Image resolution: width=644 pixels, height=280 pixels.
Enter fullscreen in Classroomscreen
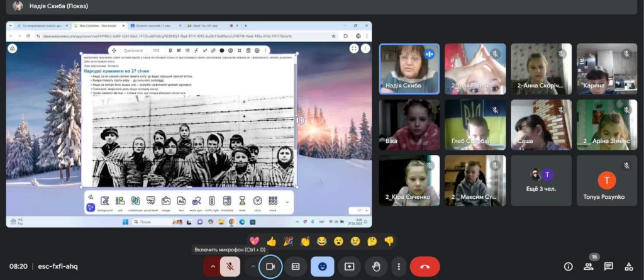(354, 49)
